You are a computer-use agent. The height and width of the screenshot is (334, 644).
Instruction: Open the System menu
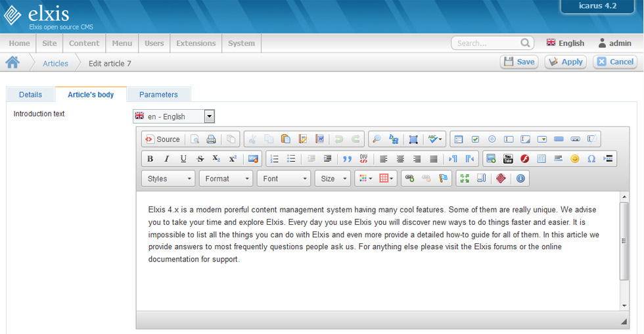242,43
